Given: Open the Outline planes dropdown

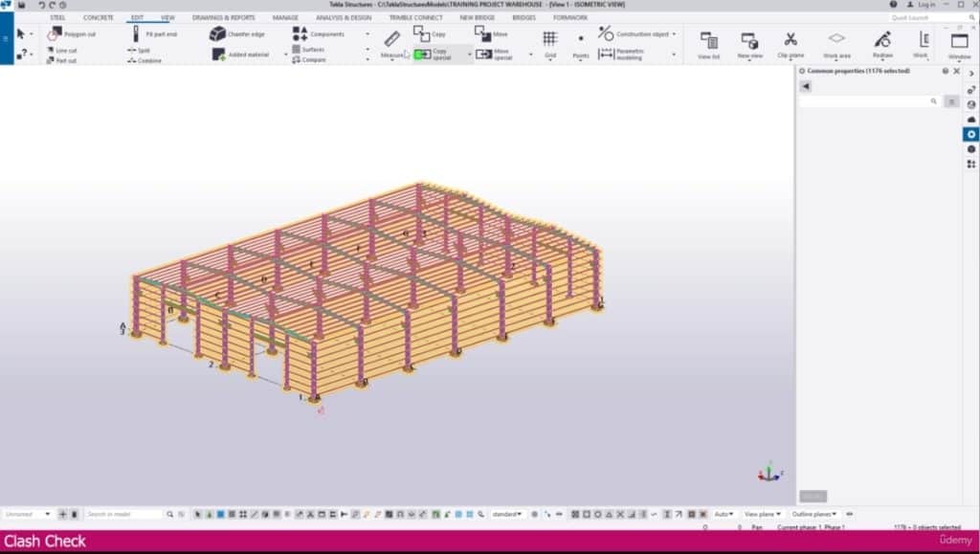Looking at the screenshot, I should pos(813,514).
